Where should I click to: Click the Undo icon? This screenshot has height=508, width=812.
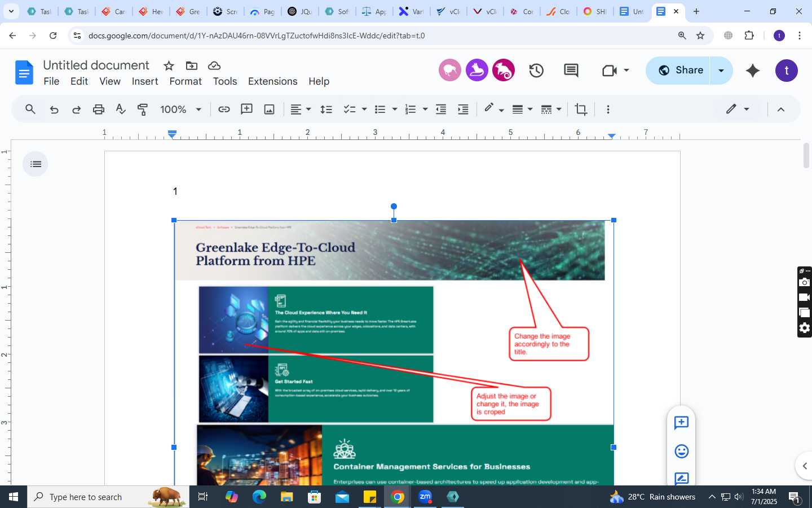point(54,110)
